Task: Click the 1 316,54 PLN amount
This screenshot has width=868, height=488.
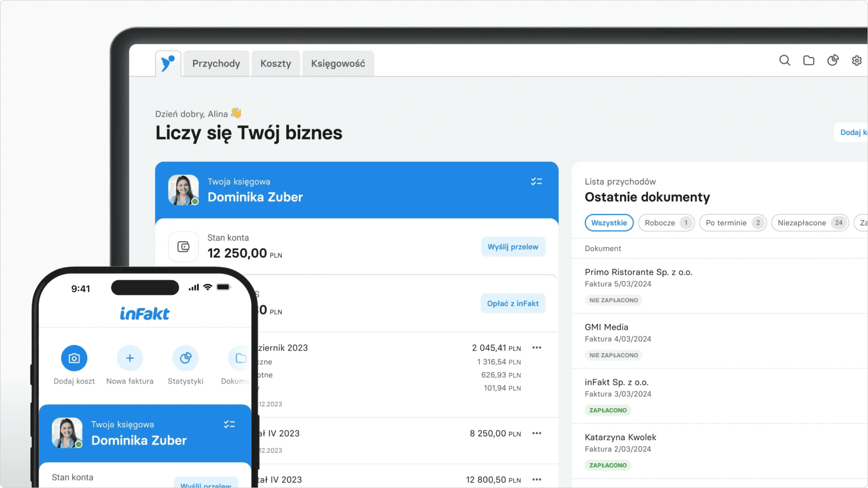Action: coord(499,362)
